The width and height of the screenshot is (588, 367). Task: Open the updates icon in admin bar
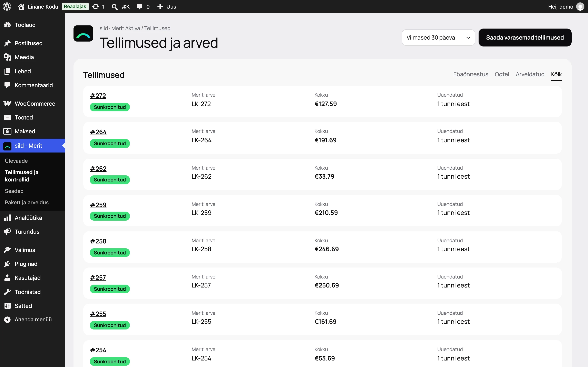(x=96, y=7)
